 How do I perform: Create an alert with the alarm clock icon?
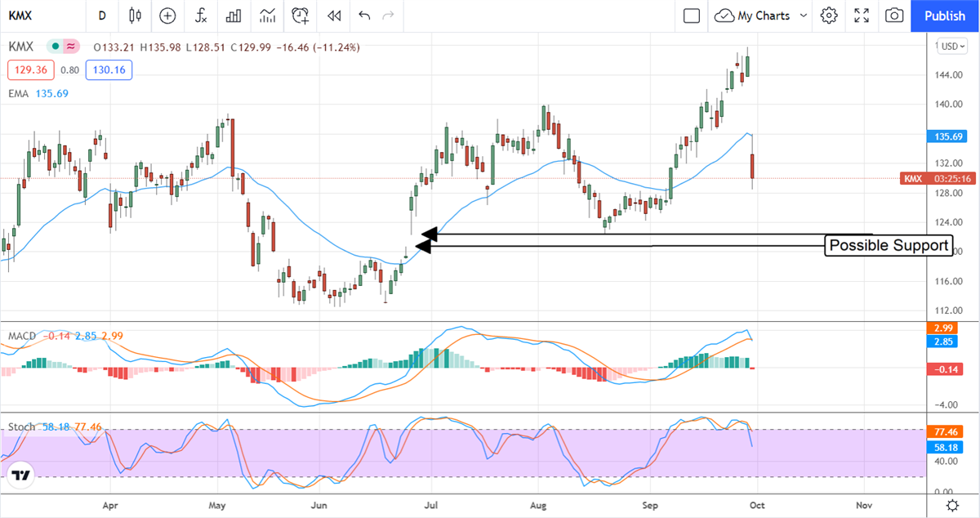pos(301,16)
